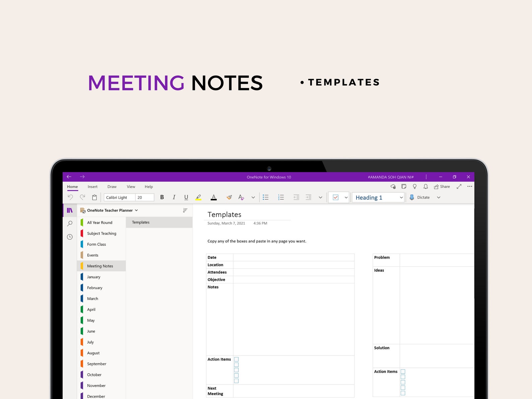Open the notifications bell
This screenshot has width=532, height=399.
pos(425,186)
